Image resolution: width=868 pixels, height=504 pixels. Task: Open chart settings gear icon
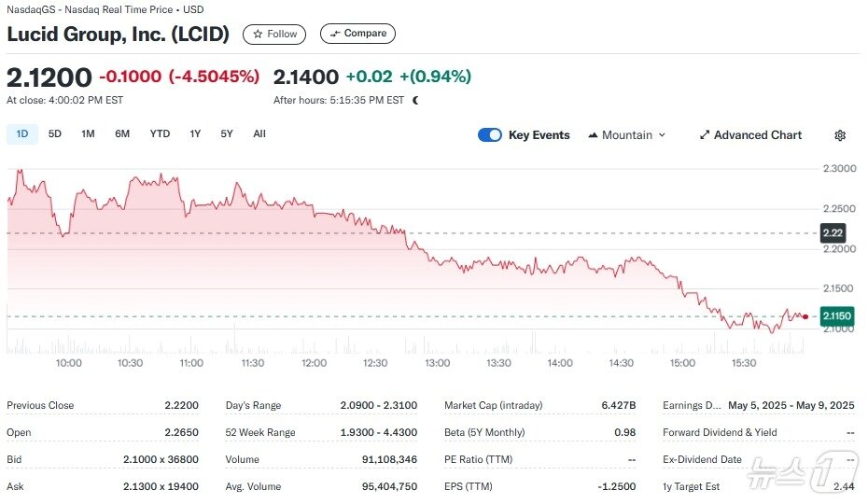click(x=840, y=135)
